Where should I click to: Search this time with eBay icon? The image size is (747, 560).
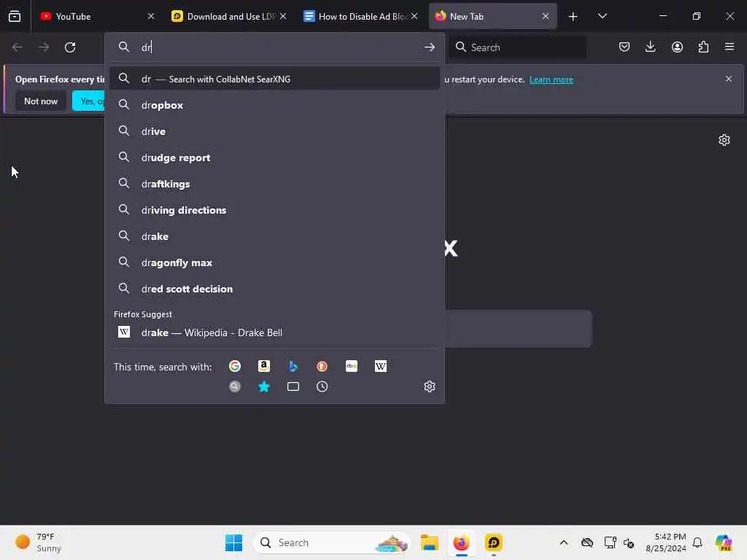point(352,366)
